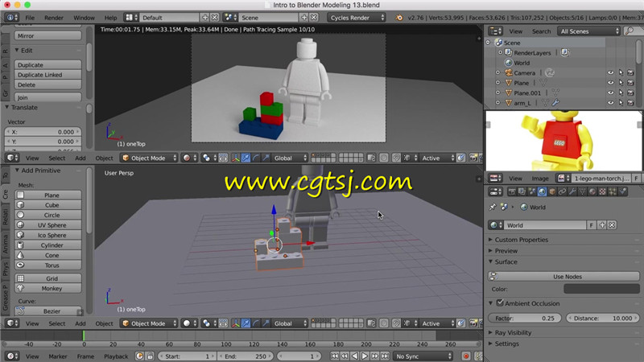Toggle renderability camera icon for Plane
Image resolution: width=644 pixels, height=362 pixels.
click(x=630, y=83)
